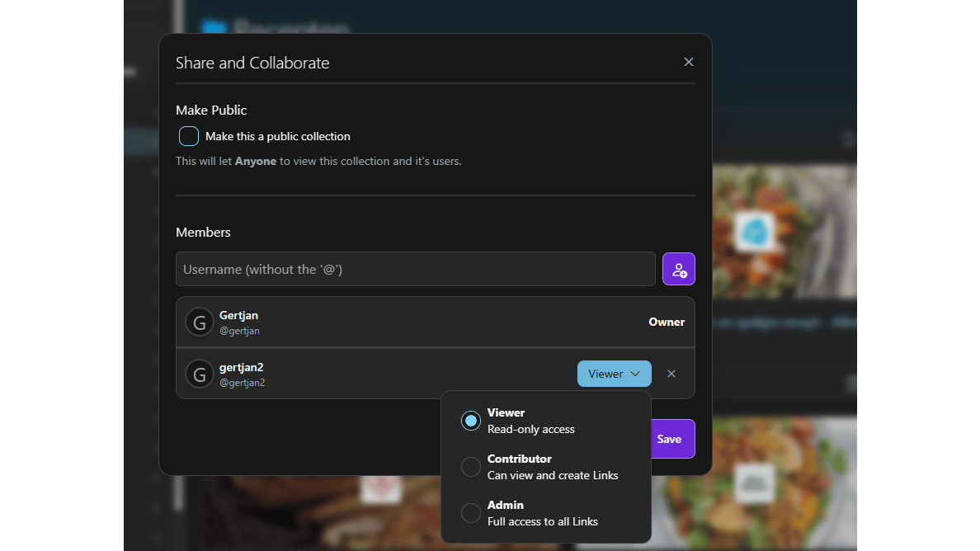
Task: Click the Full access to all Links description
Action: (x=542, y=521)
